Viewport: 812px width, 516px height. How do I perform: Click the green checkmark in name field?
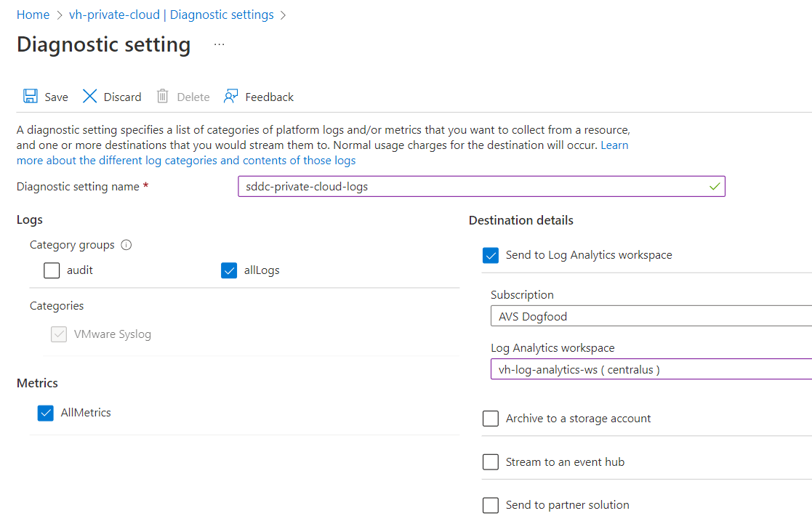[715, 186]
